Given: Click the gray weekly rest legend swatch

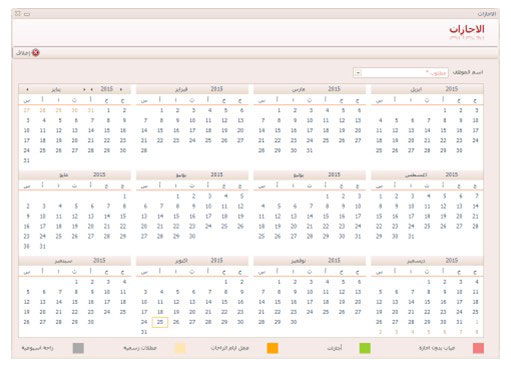Looking at the screenshot, I should coord(78,348).
